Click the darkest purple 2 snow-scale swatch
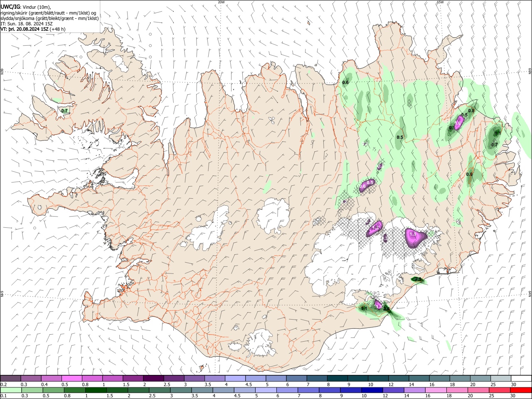The width and height of the screenshot is (532, 399). [153, 378]
